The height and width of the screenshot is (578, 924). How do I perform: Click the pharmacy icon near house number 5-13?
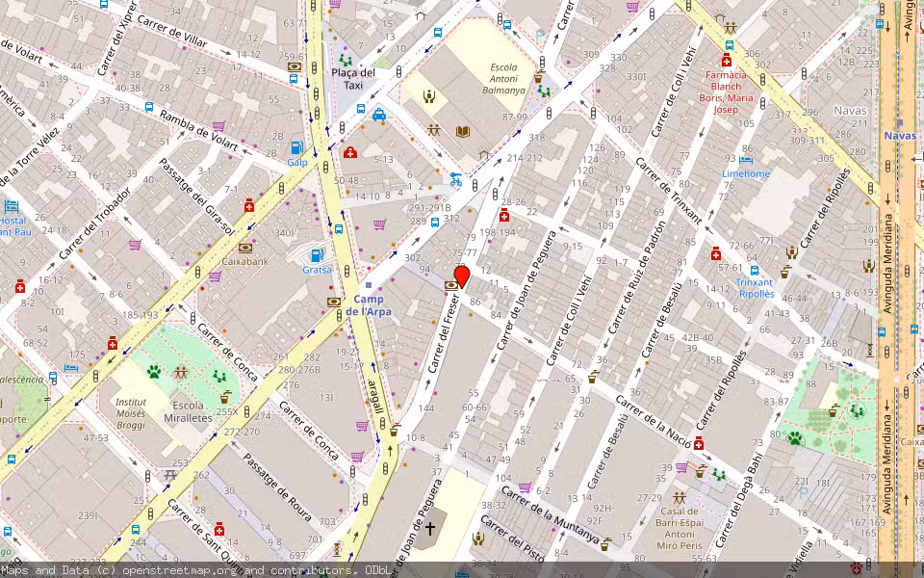[x=350, y=152]
